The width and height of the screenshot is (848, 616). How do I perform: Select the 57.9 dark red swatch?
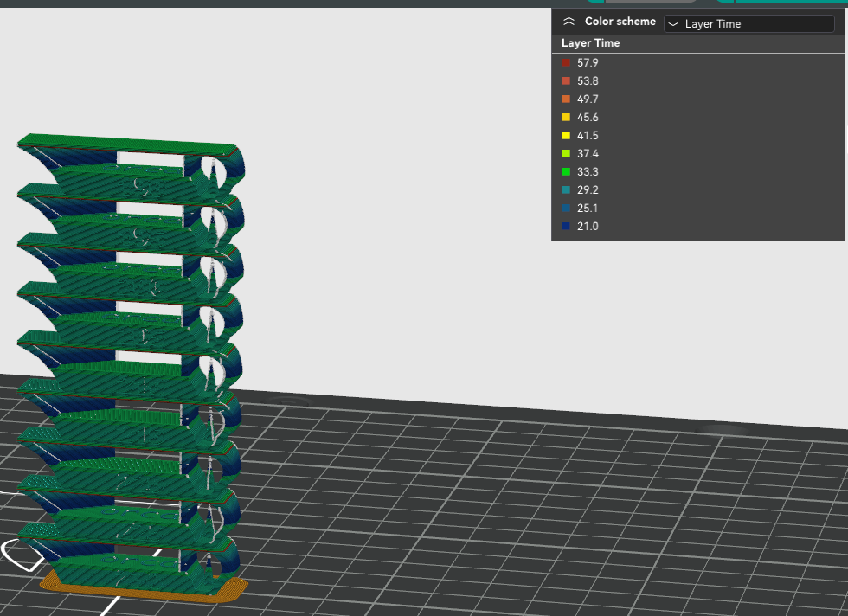point(566,63)
